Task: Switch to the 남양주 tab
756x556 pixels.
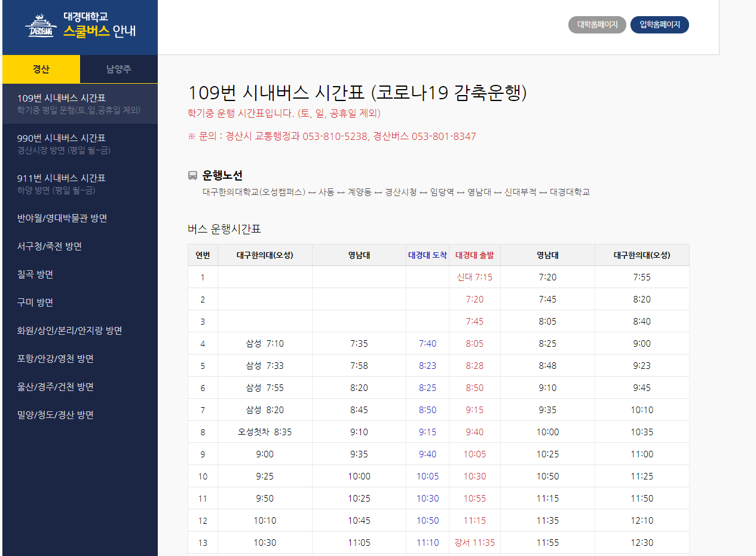Action: pyautogui.click(x=119, y=69)
